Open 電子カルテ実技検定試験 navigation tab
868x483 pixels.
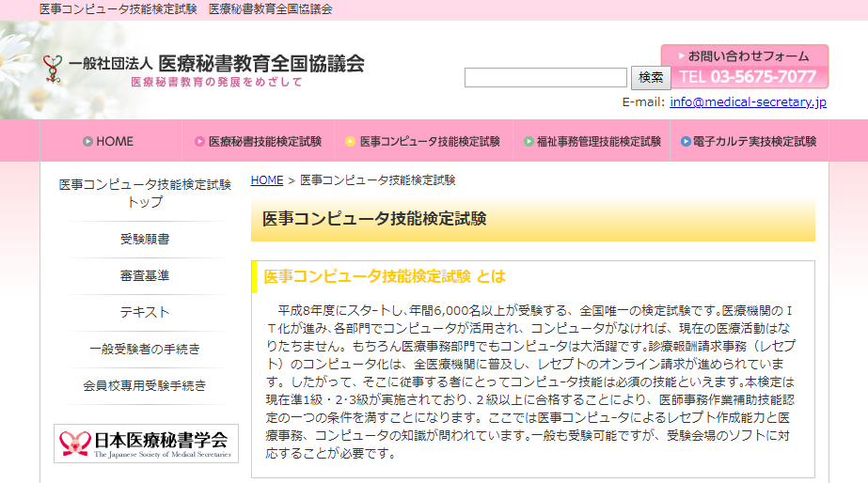[x=749, y=141]
